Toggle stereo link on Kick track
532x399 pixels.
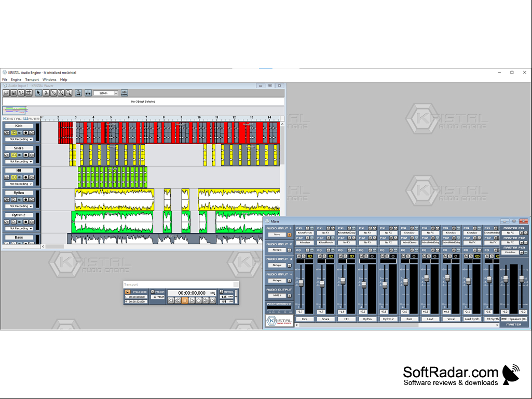14,133
